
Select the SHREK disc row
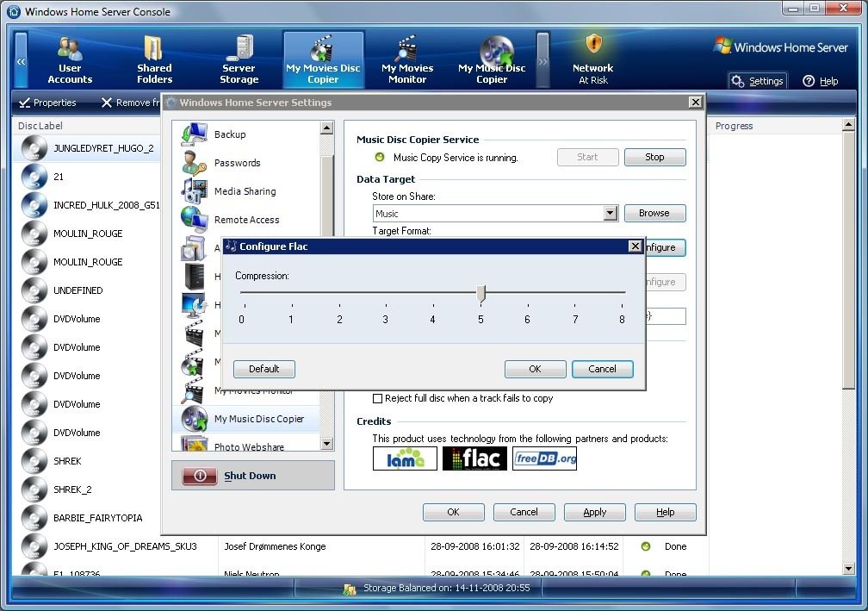(87, 461)
